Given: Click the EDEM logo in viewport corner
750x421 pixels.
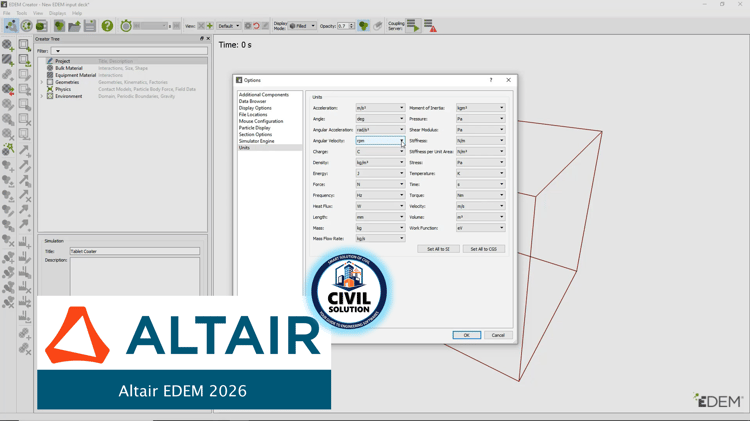Looking at the screenshot, I should 717,401.
